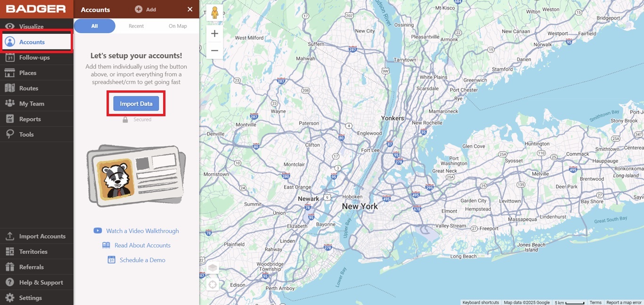Click the White Plains label on the map

click(433, 77)
